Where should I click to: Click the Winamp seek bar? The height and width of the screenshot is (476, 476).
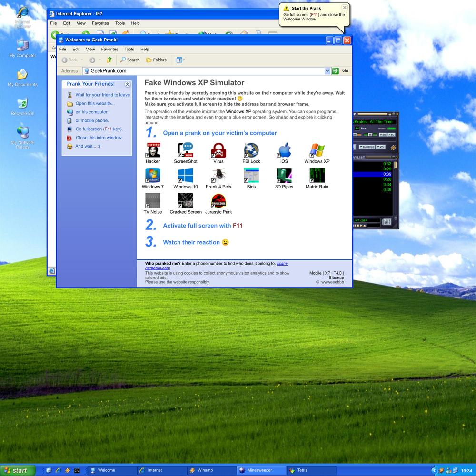[x=375, y=139]
